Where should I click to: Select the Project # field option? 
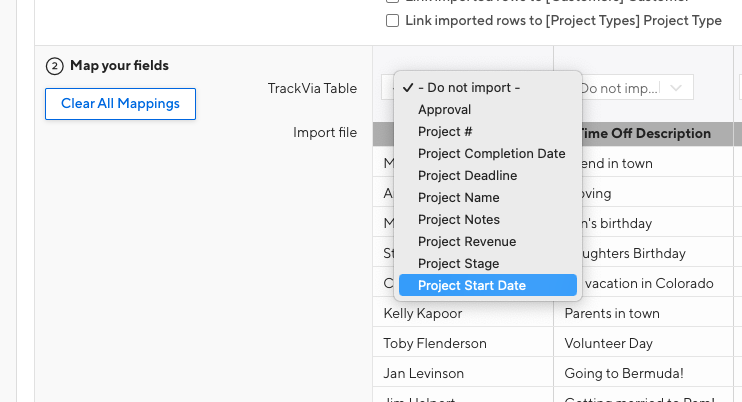pyautogui.click(x=446, y=132)
